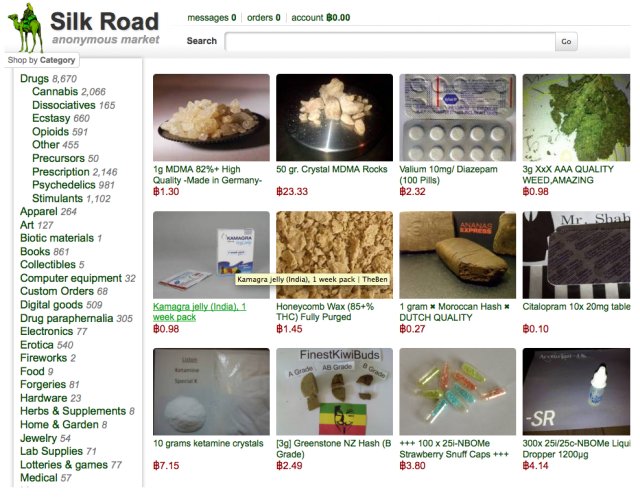Open the search input field
The image size is (640, 497).
coord(390,41)
